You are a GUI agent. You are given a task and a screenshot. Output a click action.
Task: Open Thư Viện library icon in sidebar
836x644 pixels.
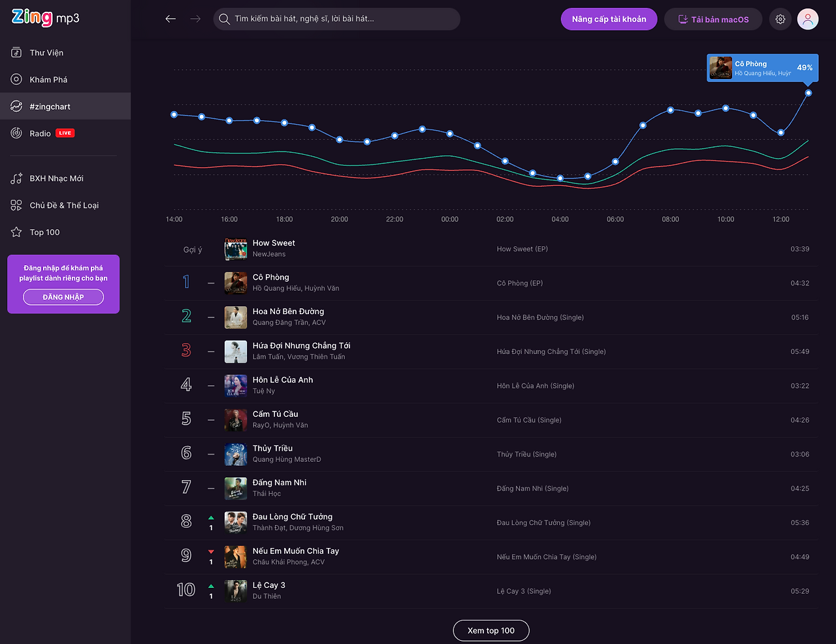[x=16, y=52]
